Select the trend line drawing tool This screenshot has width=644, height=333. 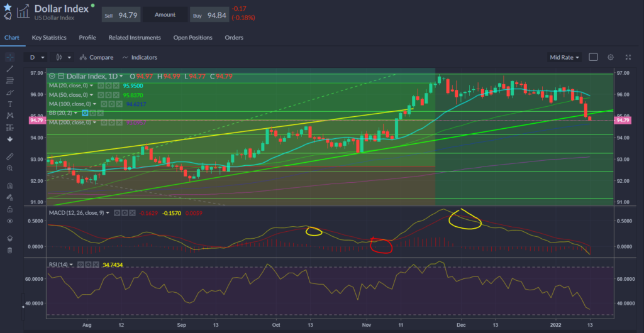[9, 68]
